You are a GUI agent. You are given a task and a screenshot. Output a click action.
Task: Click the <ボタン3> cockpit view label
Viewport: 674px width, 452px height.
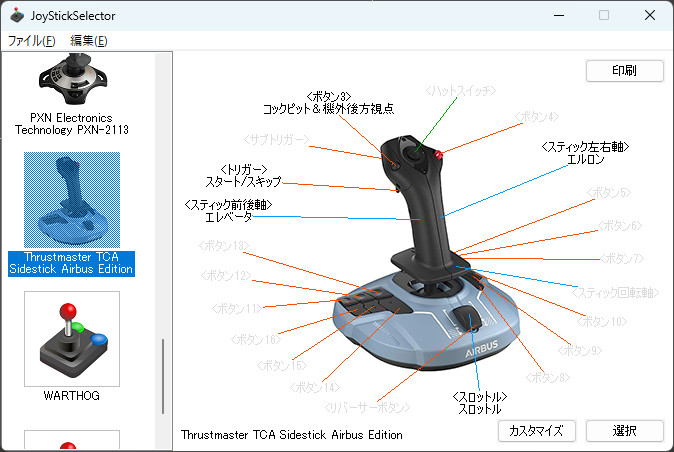click(328, 103)
